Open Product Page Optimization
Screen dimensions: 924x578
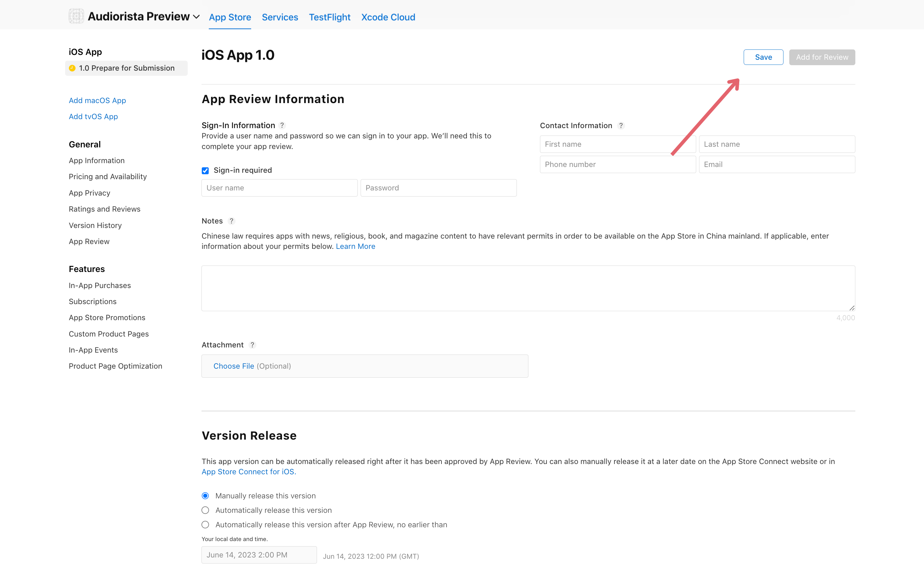point(115,366)
